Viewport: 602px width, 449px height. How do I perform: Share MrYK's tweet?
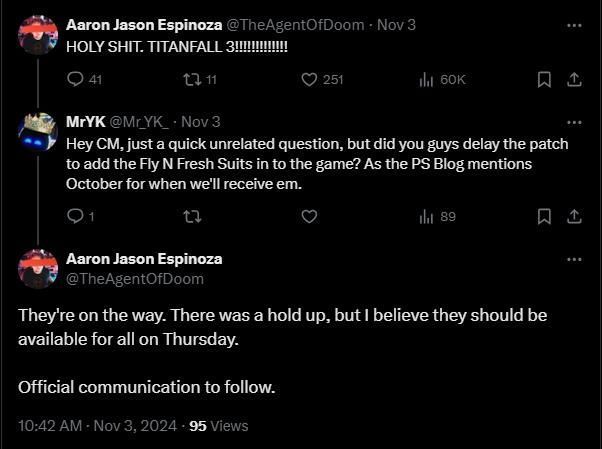575,216
